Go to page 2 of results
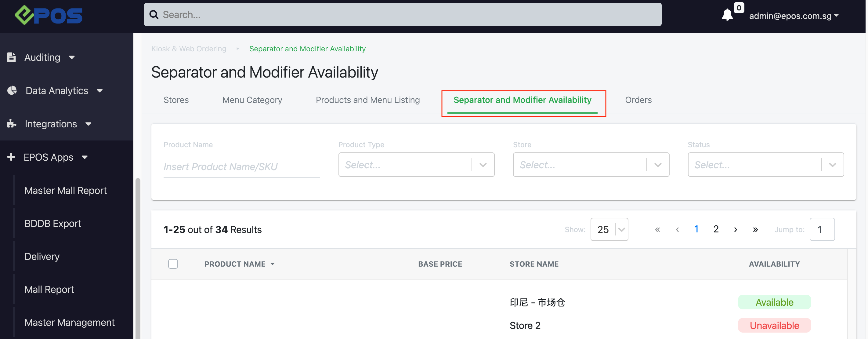This screenshot has height=339, width=868. (716, 229)
